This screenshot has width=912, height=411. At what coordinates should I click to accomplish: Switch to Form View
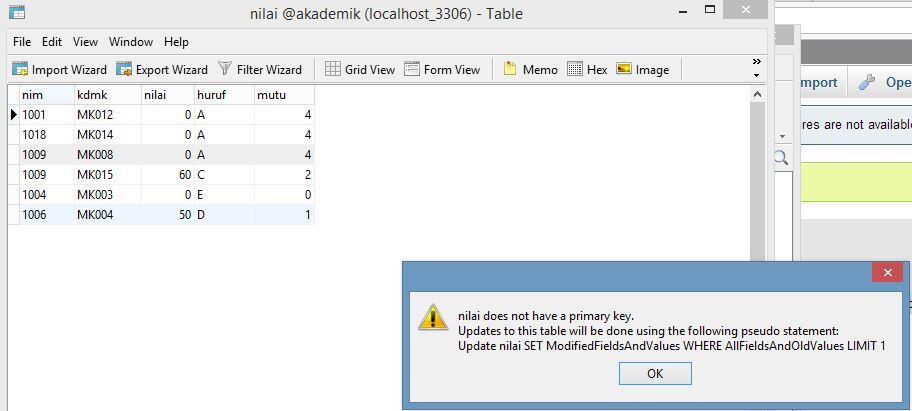(x=442, y=70)
